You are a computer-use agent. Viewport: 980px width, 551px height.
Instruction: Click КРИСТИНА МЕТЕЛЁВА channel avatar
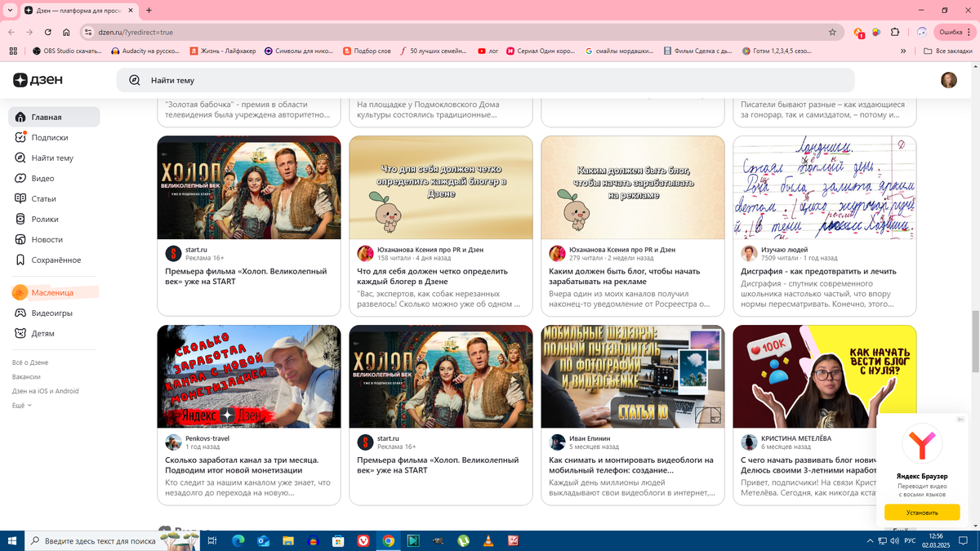749,442
